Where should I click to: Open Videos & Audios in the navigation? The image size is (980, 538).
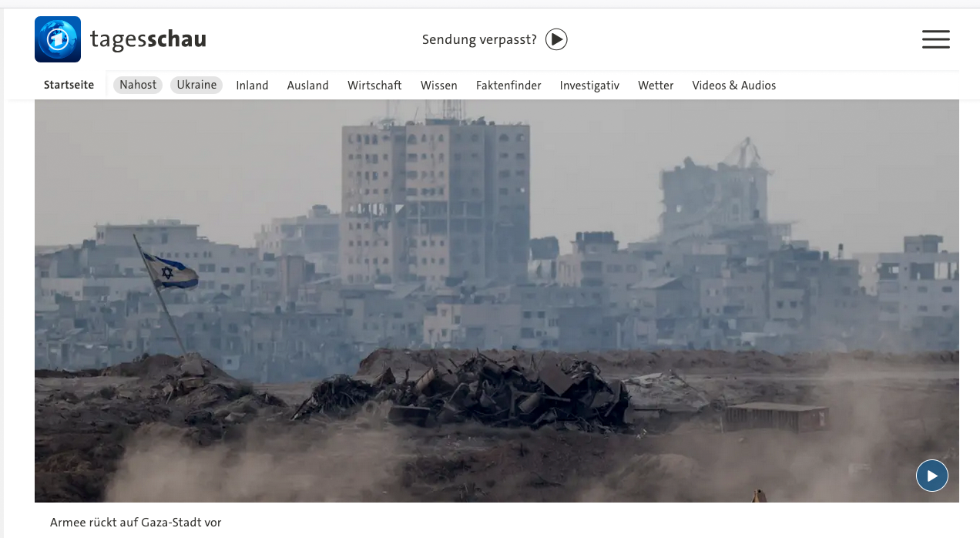733,86
